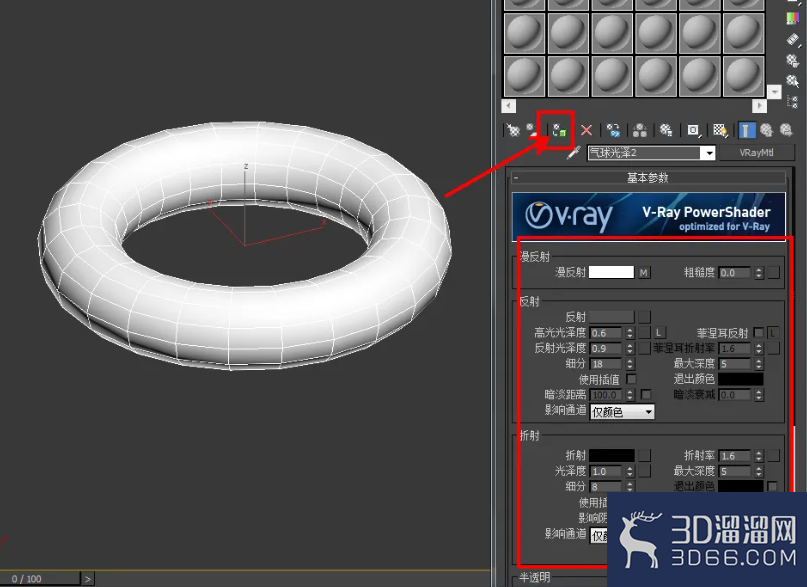The image size is (807, 587).
Task: Open the 影响通道 仅颜色 dropdown in 反射
Action: point(622,412)
